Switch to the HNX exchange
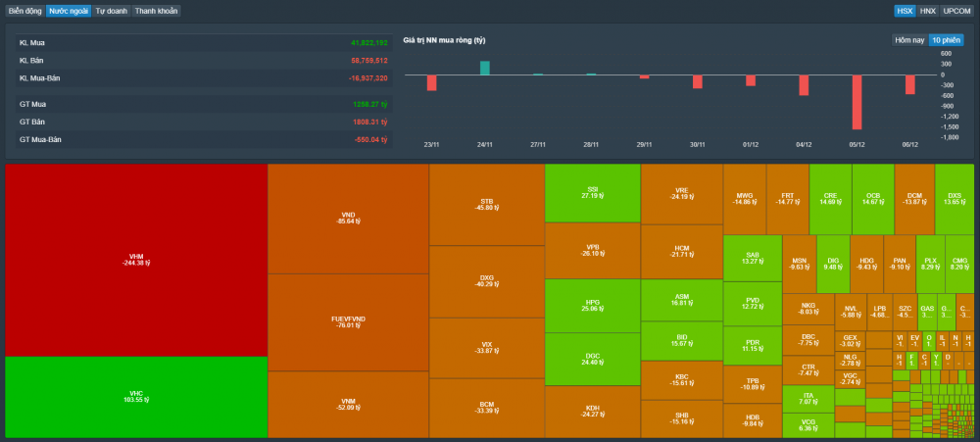Viewport: 980px width, 442px height. pos(927,11)
